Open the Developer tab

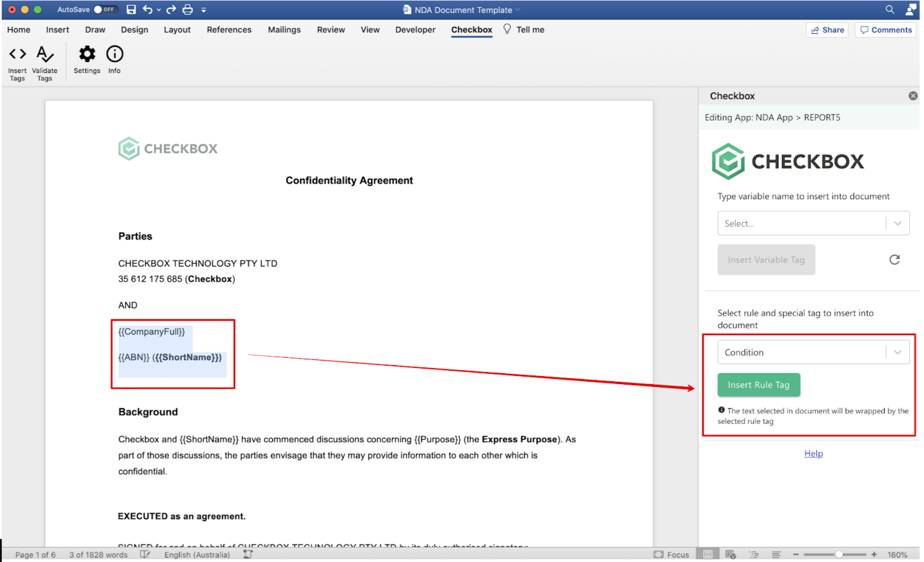pyautogui.click(x=415, y=30)
